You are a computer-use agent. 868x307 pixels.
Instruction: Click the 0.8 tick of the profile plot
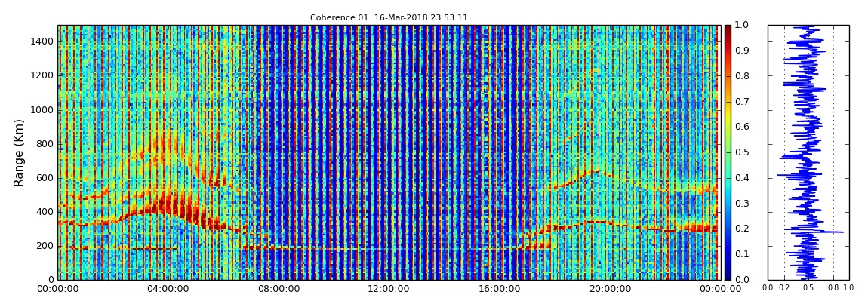tap(833, 287)
